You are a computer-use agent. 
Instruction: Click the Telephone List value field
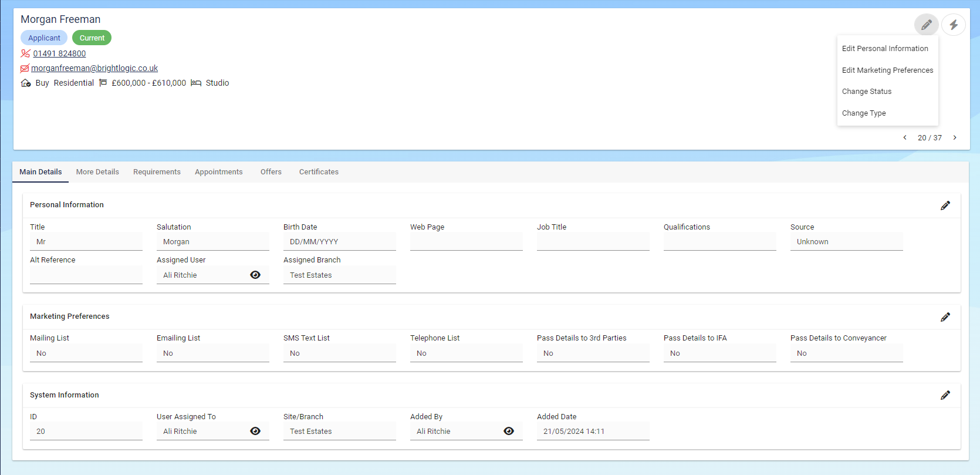(x=467, y=353)
